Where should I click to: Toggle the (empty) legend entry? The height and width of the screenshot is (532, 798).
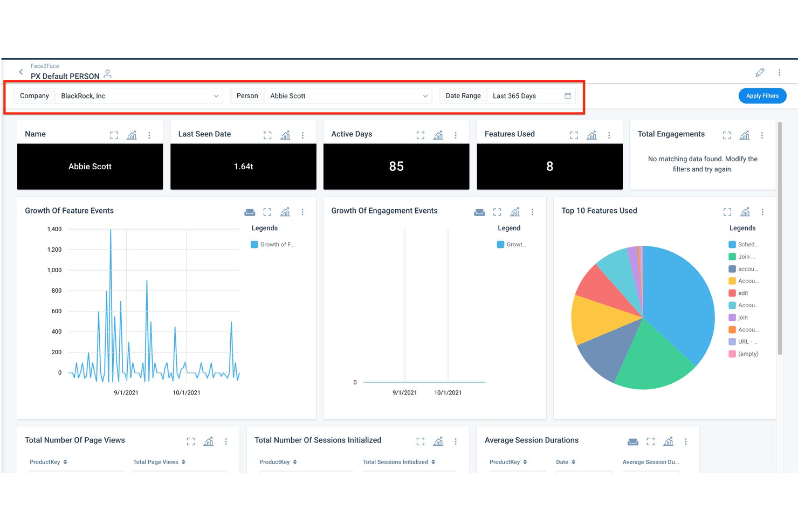(744, 354)
